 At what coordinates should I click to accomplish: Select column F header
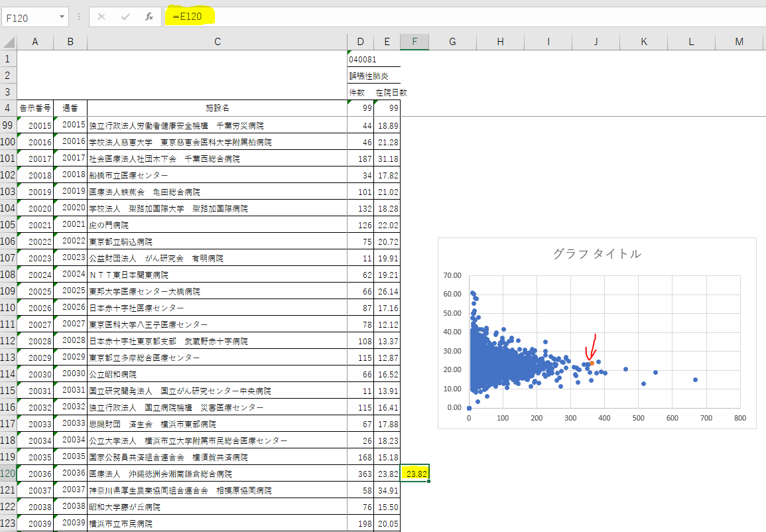tap(415, 42)
